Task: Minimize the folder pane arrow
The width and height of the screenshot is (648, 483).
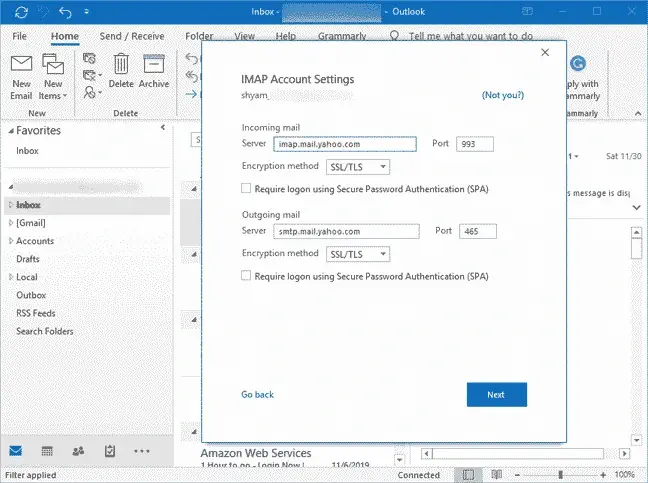Action: tap(163, 127)
